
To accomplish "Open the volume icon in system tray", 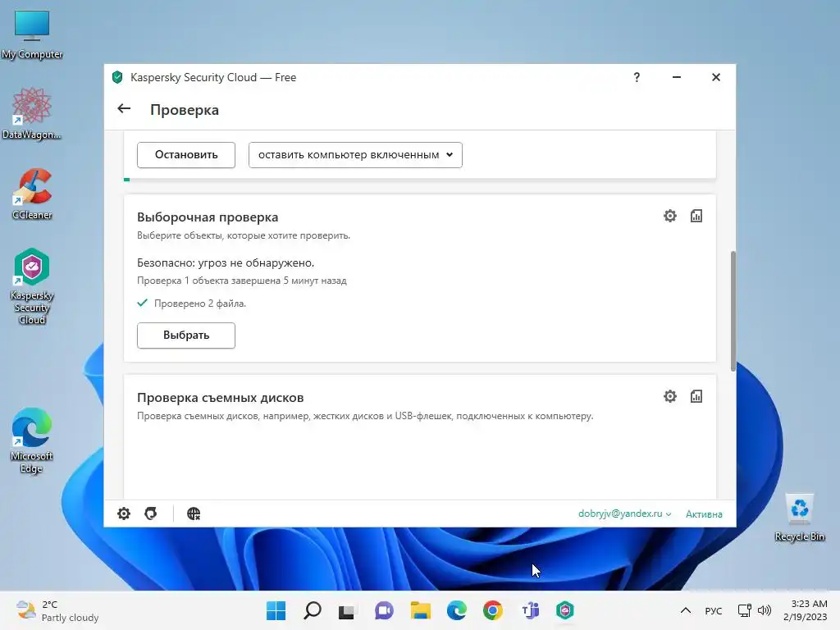I will [x=765, y=610].
